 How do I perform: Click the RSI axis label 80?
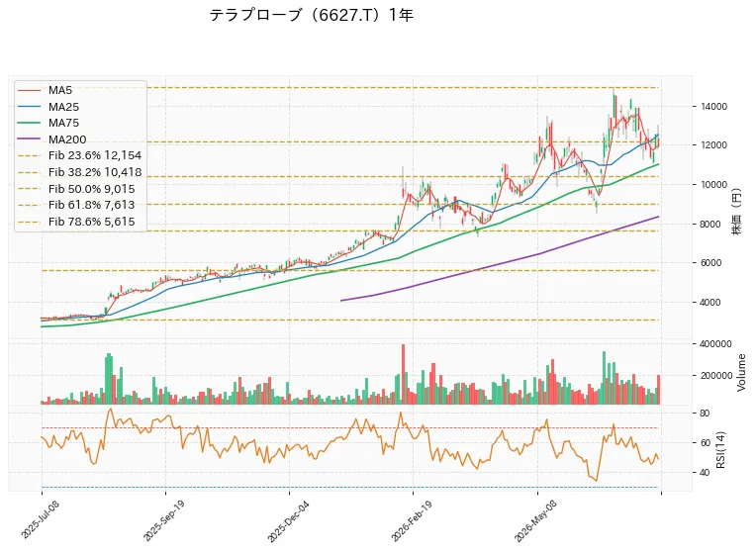point(705,414)
